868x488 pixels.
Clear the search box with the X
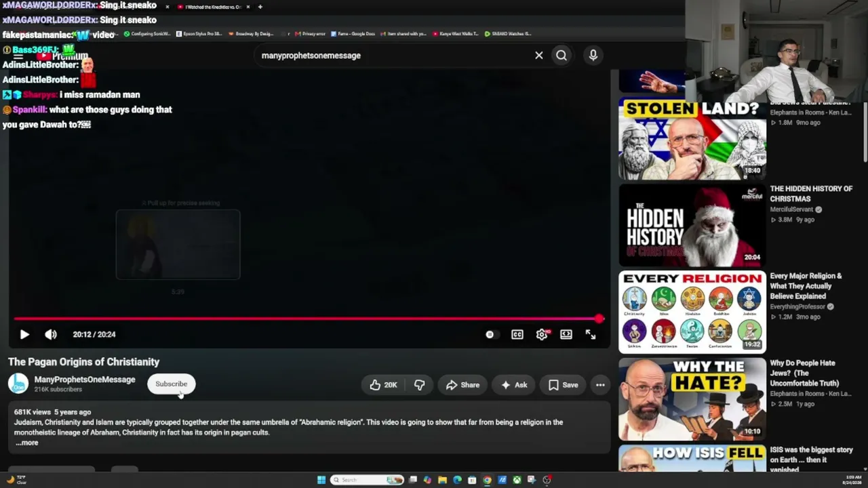coord(539,56)
